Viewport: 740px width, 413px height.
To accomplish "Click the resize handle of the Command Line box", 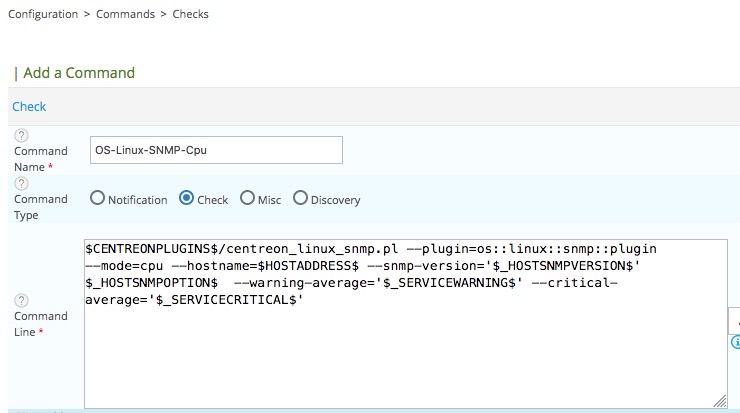I will pos(720,401).
